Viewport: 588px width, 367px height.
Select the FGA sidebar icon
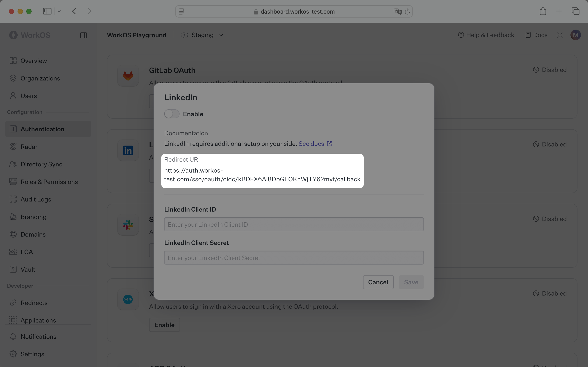(13, 252)
